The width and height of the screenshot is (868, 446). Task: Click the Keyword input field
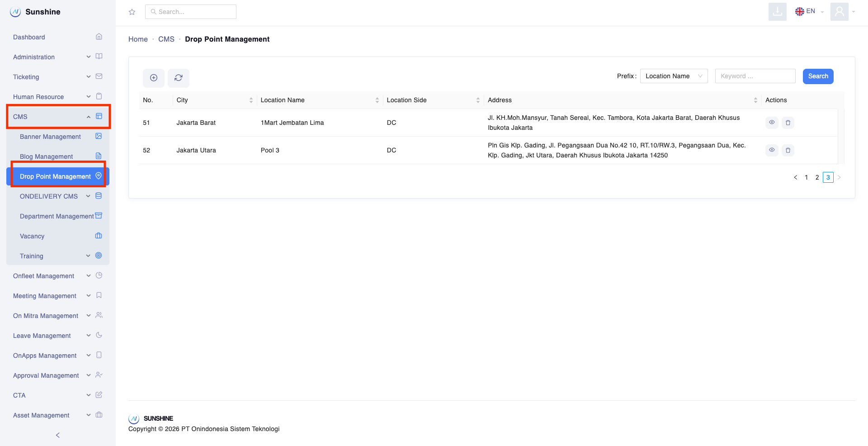click(755, 76)
